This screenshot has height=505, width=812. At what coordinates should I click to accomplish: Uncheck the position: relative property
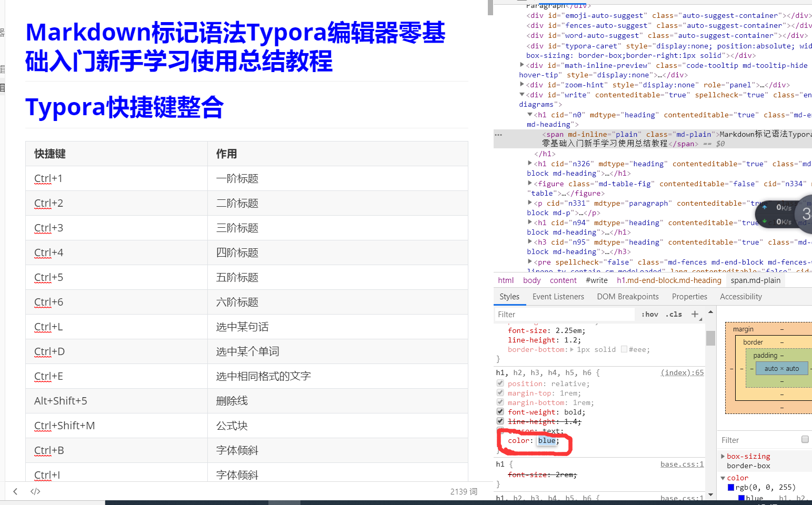tap(500, 383)
